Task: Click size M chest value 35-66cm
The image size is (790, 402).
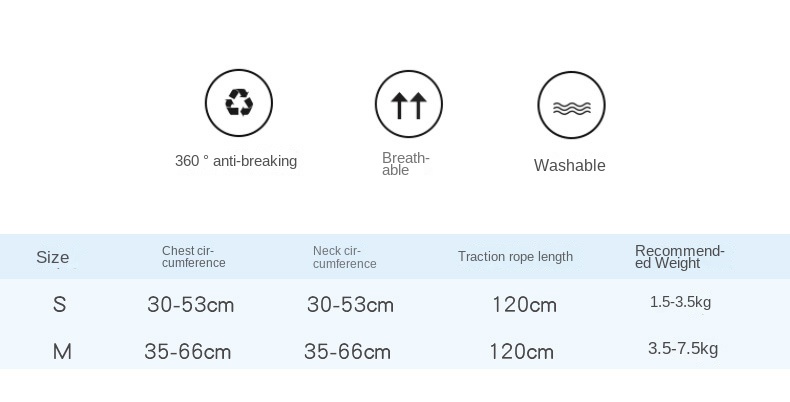Action: [187, 352]
